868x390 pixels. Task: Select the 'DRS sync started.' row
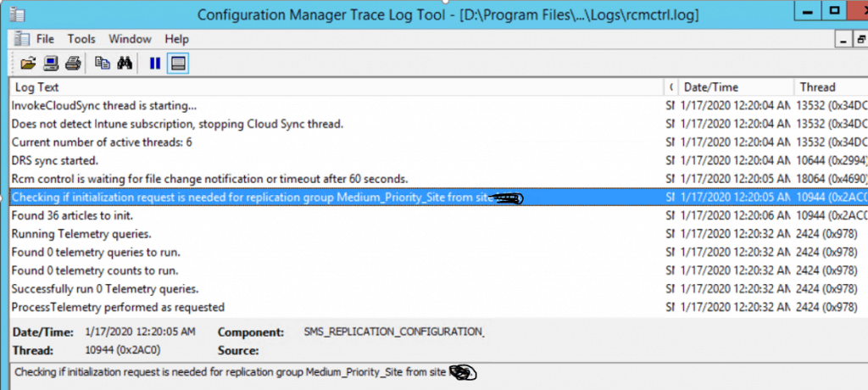[x=438, y=160]
